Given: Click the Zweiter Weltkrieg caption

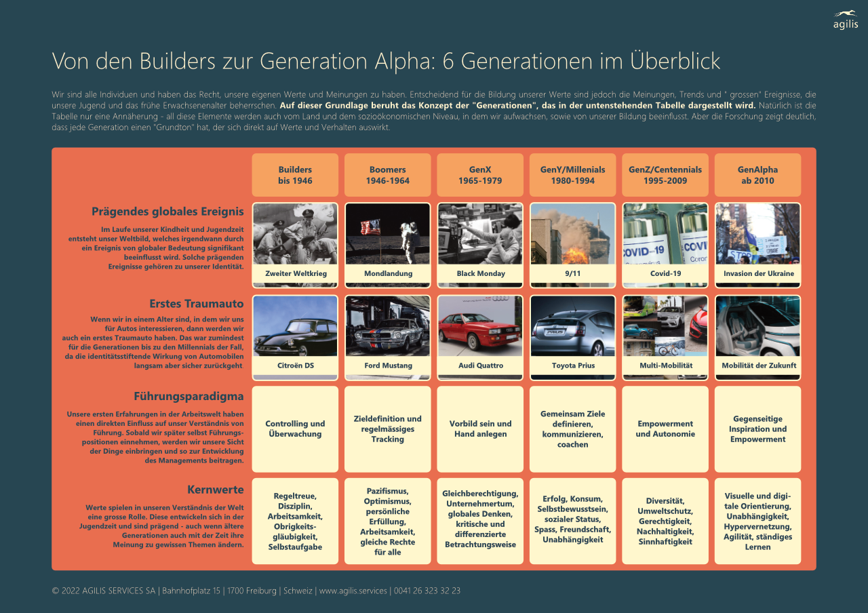Looking at the screenshot, I should (x=295, y=273).
